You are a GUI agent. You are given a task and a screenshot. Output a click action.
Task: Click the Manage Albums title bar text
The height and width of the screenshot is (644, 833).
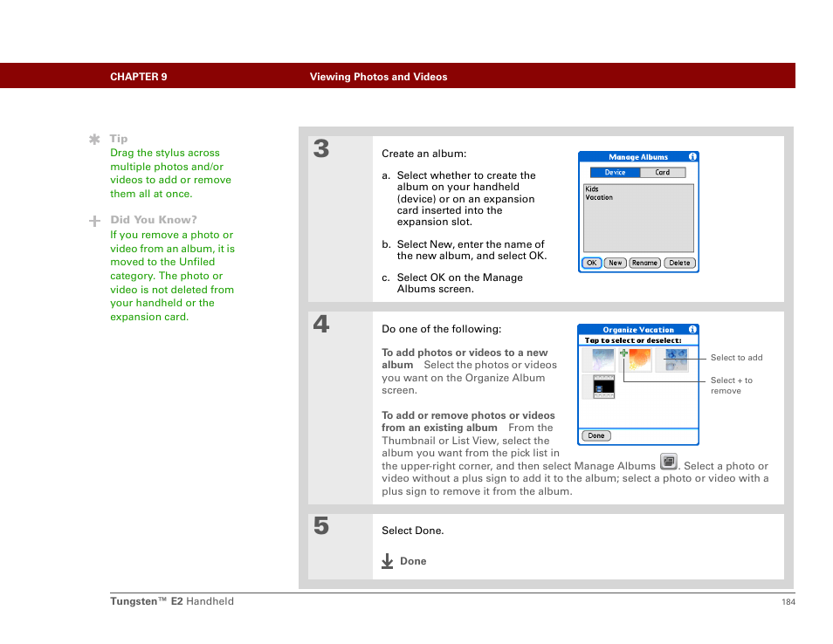point(638,157)
